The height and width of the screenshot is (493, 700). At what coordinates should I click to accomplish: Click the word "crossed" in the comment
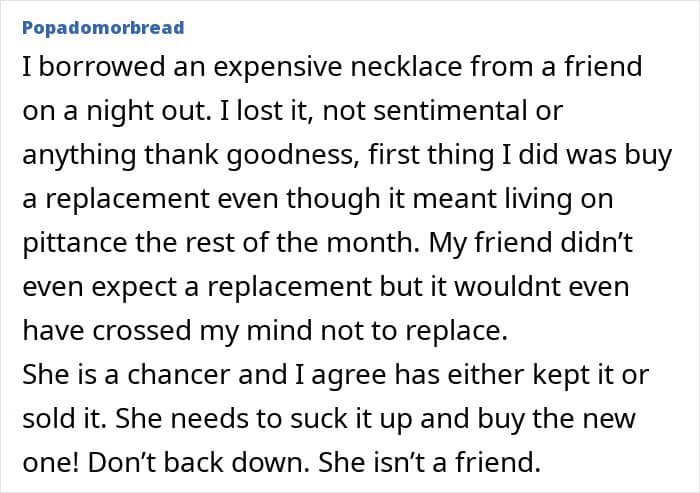(x=134, y=330)
